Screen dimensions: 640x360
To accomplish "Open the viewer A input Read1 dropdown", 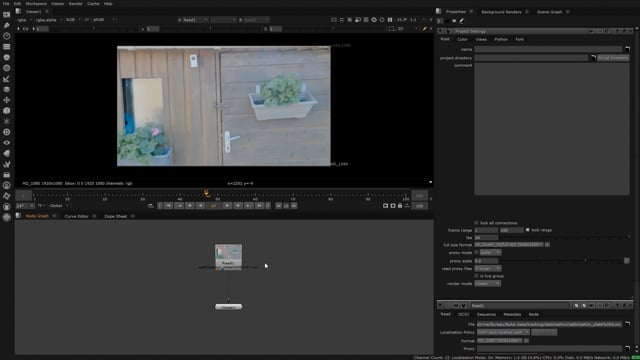I will click(x=195, y=20).
